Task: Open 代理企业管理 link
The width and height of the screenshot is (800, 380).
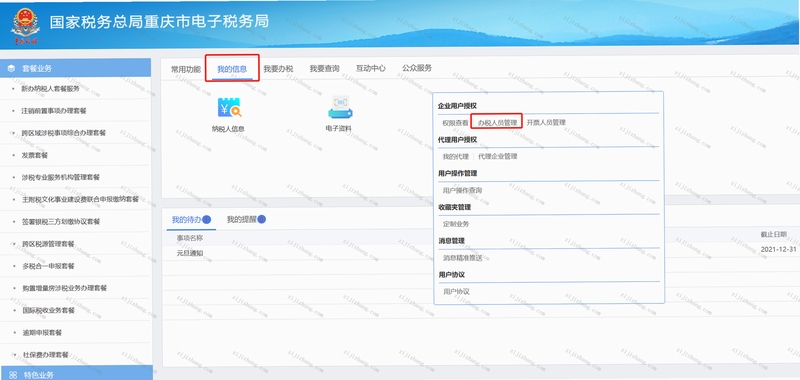Action: (x=497, y=157)
